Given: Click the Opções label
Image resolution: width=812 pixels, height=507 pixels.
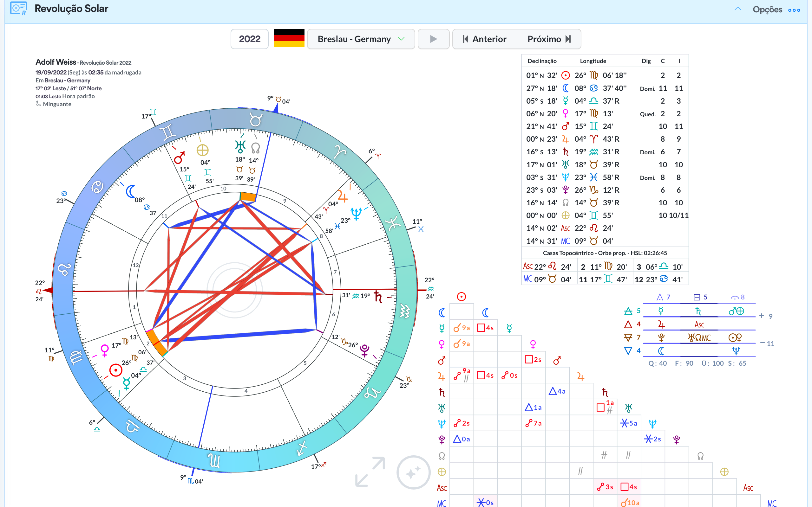Looking at the screenshot, I should [767, 10].
